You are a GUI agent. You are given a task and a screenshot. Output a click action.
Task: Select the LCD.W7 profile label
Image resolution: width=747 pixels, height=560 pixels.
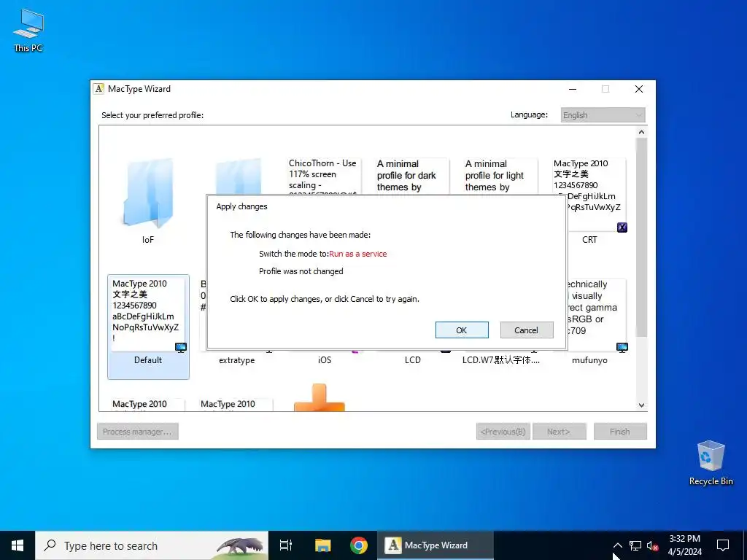pos(501,360)
